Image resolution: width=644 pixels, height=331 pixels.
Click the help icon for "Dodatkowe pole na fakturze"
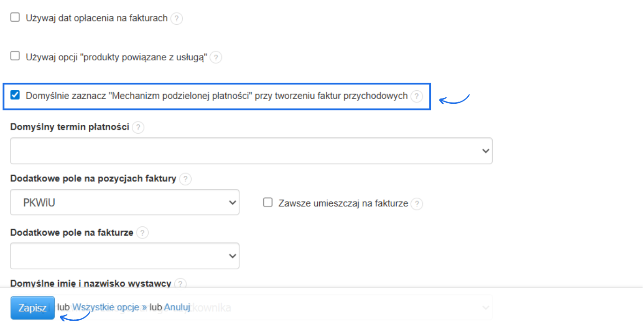coord(143,232)
